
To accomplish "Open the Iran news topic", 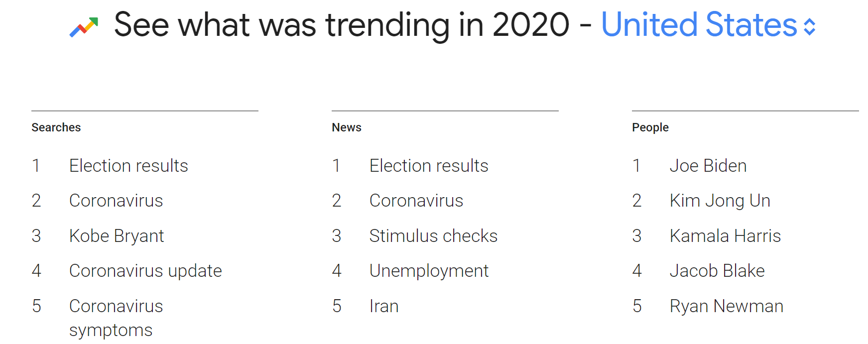I will click(x=383, y=306).
